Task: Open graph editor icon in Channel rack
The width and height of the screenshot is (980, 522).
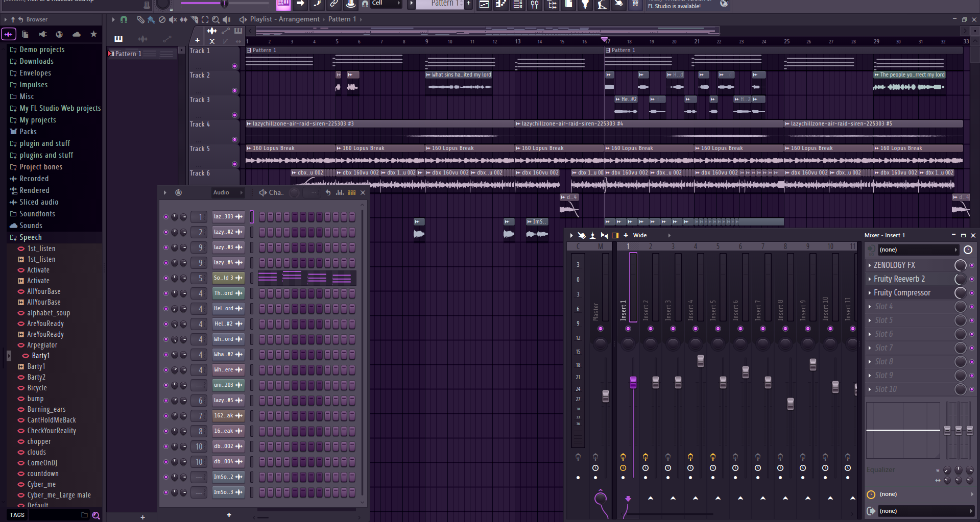Action: click(340, 192)
